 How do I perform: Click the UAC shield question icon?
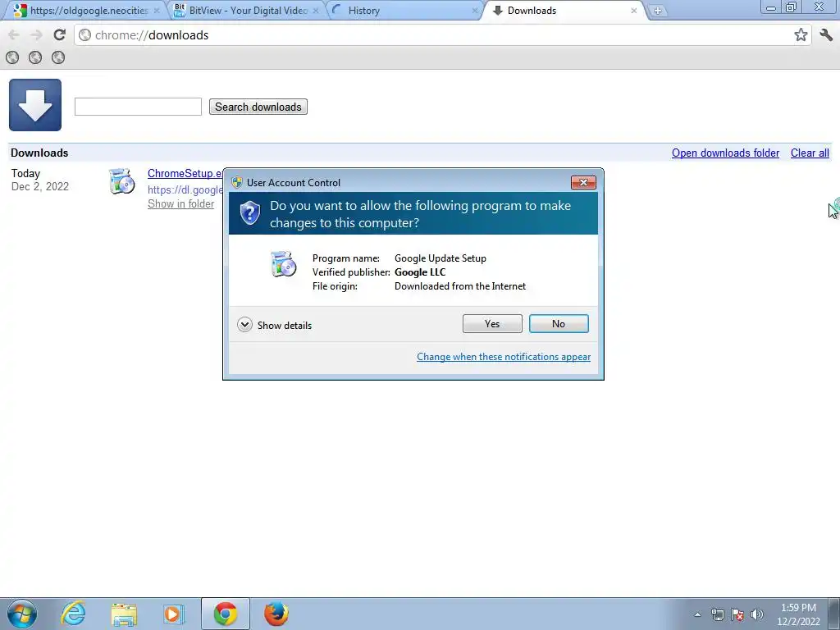point(250,212)
